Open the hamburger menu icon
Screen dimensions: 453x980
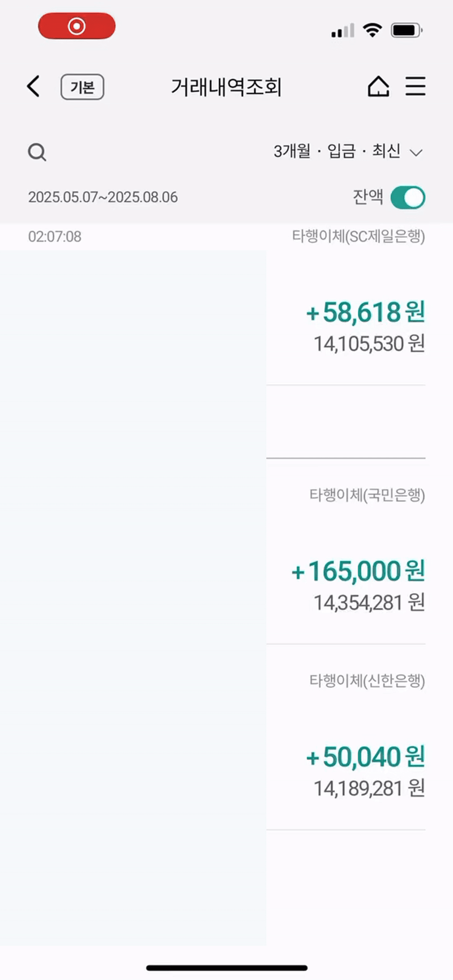415,87
